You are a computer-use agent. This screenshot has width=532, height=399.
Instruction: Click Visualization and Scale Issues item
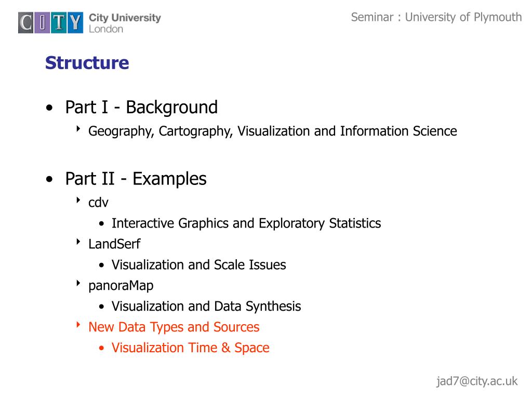coord(199,264)
